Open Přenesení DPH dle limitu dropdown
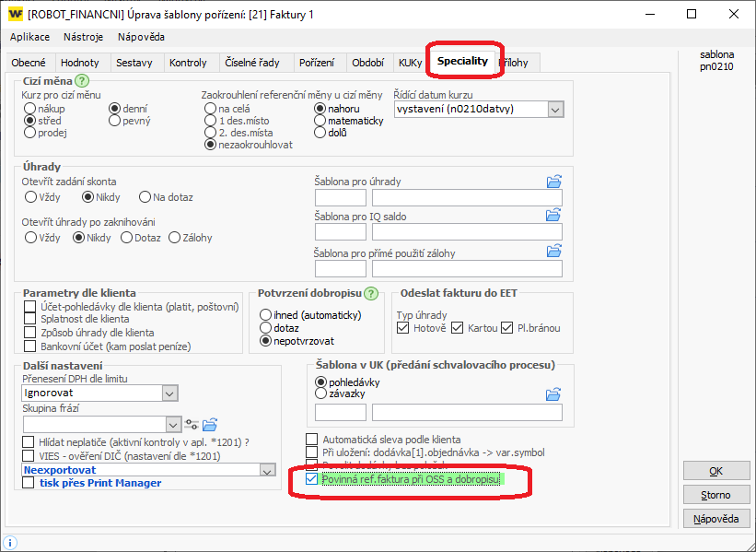The image size is (756, 552). click(x=169, y=393)
